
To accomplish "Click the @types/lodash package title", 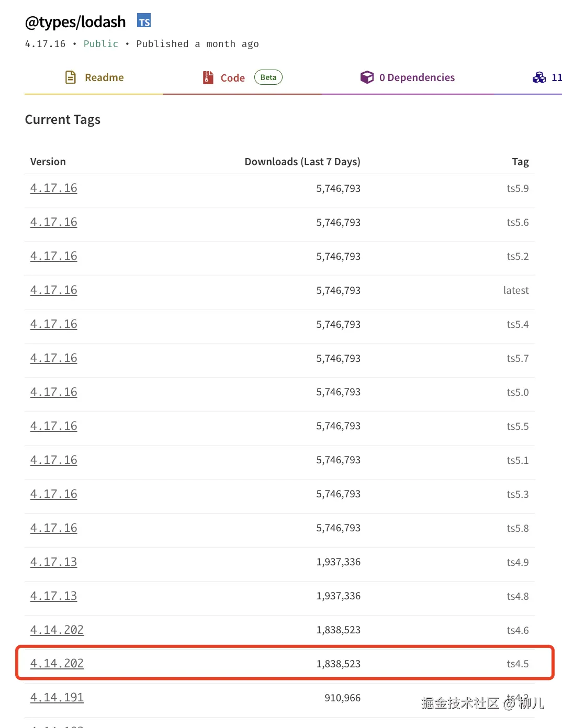I will 75,22.
